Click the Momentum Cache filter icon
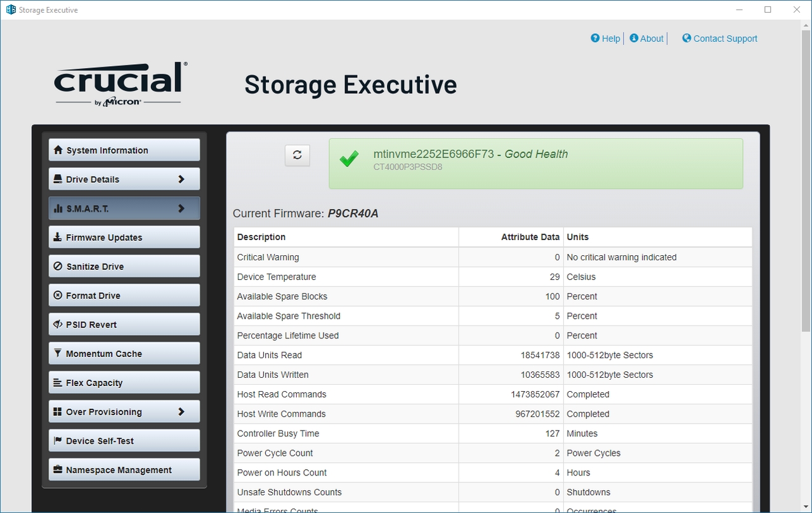Screen dimensions: 812x513 coord(58,354)
